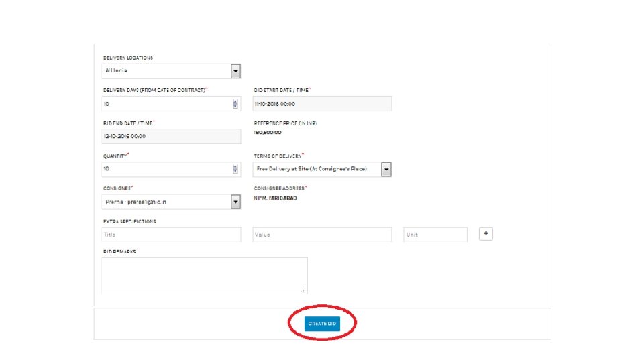
Task: Click inside the Bid Remarks text area
Action: 204,275
